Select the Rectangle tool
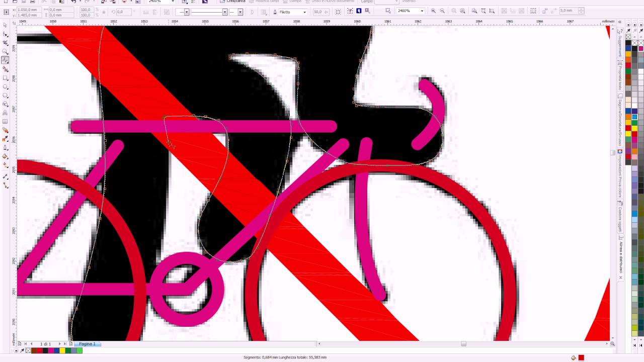This screenshot has width=644, height=362. pyautogui.click(x=5, y=78)
